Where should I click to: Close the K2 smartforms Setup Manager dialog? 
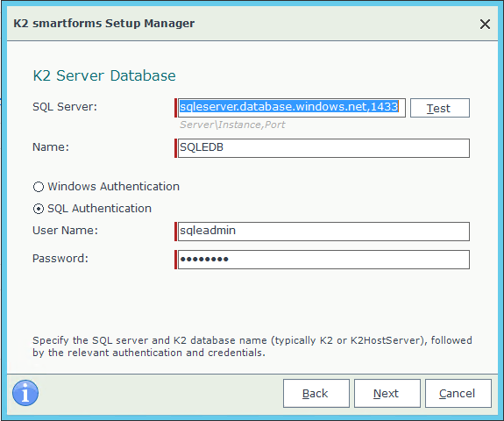tap(485, 25)
